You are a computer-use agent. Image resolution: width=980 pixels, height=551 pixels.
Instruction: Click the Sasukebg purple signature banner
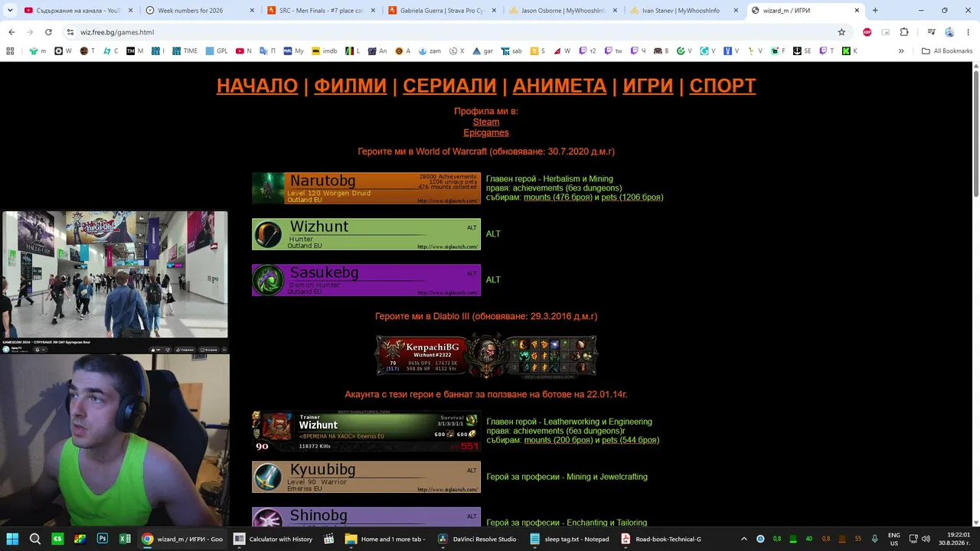pos(367,280)
